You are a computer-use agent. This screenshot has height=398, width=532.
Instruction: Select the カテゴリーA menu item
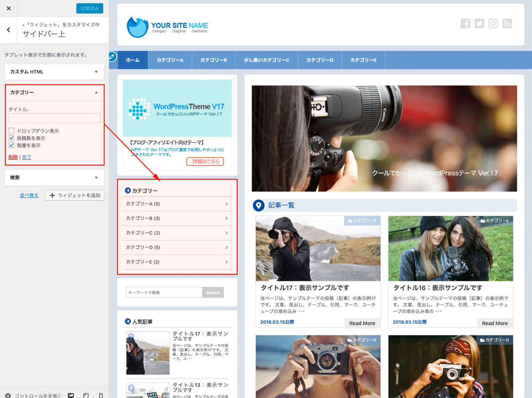170,60
